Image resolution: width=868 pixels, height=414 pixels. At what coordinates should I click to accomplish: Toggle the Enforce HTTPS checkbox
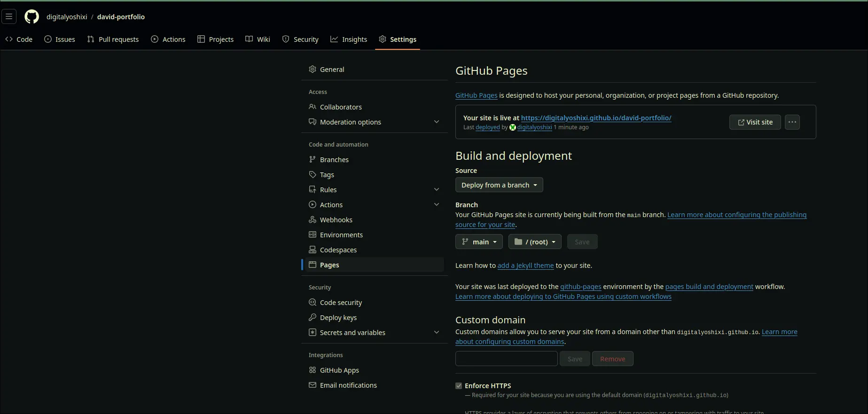459,386
